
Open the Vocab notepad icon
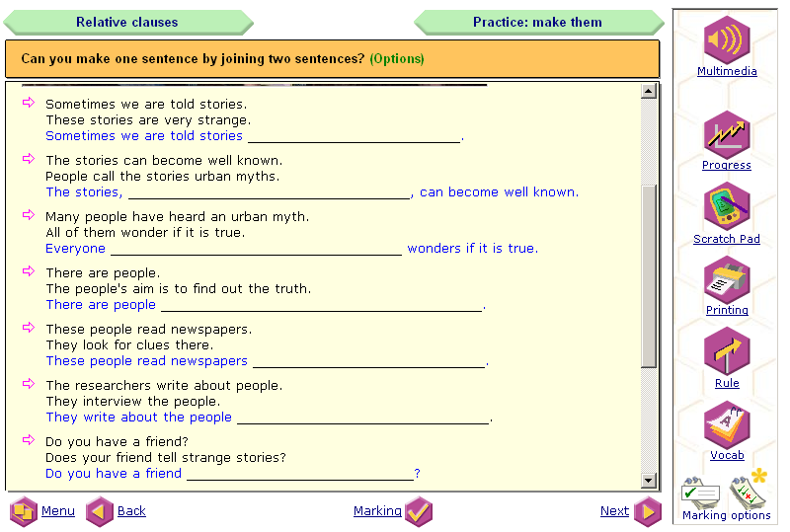(727, 424)
